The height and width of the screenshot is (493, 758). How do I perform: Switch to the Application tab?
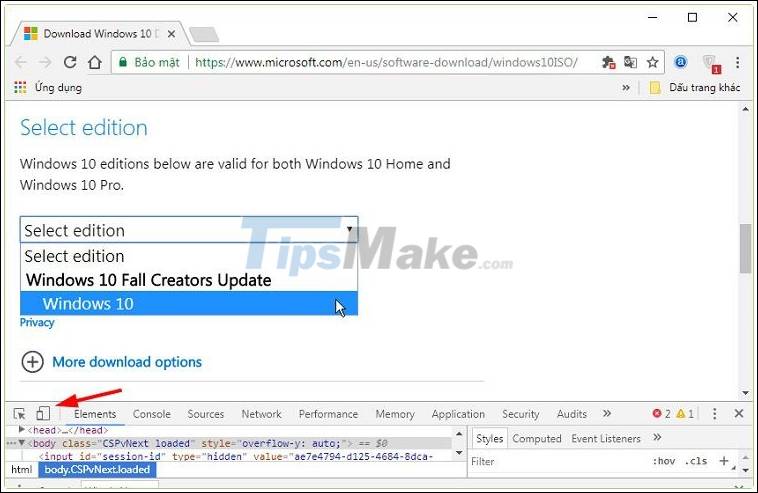458,414
